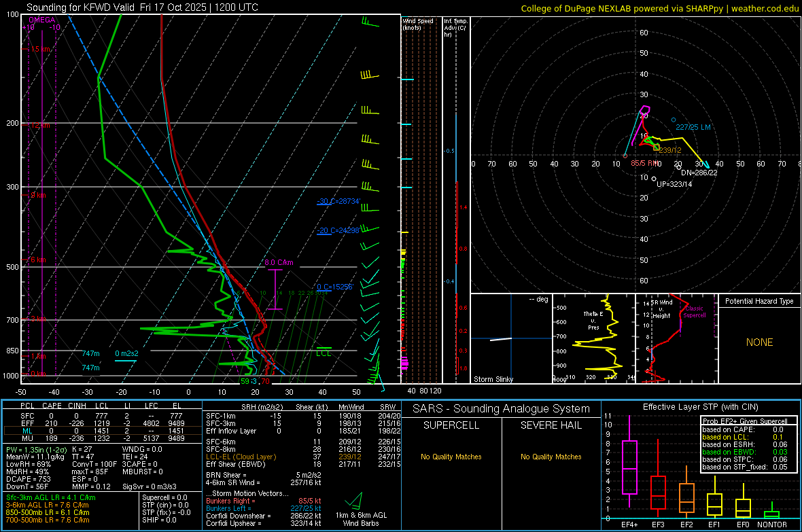Click '850-500mb LR = 6.1 C/km'
Image resolution: width=802 pixels, height=532 pixels.
click(48, 512)
